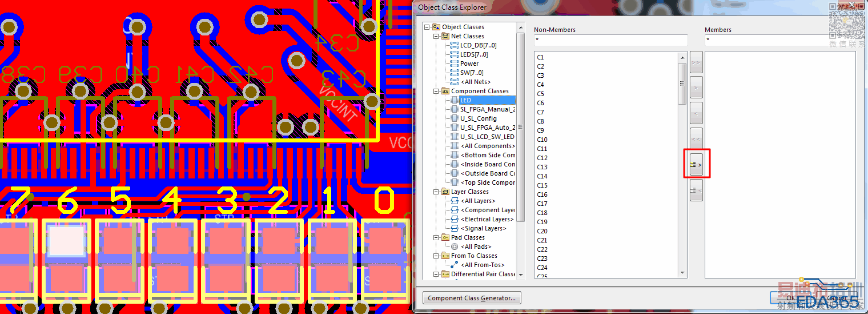Screen dimensions: 868x314
Task: Select the <Electrical Layers> class
Action: (x=487, y=219)
